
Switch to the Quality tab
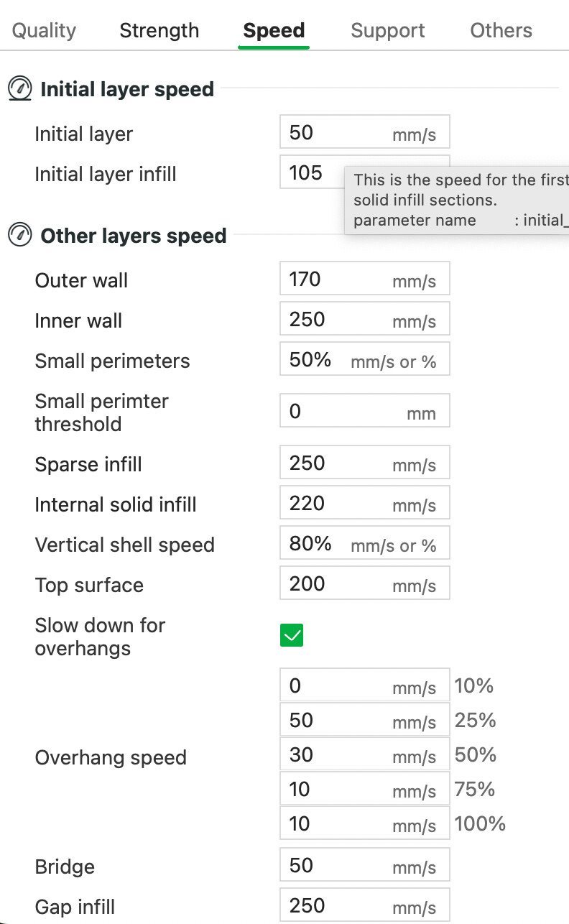point(44,30)
